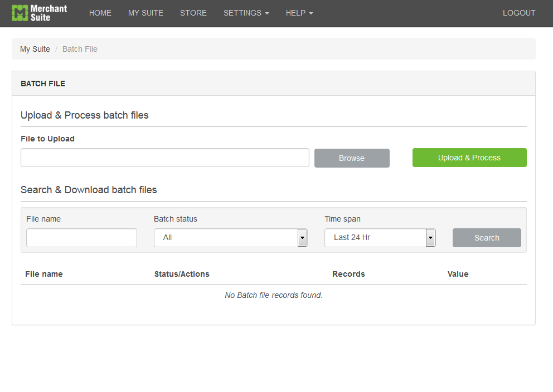Click the Status/Actions column header
Viewport: 553px width, 392px height.
coord(182,274)
